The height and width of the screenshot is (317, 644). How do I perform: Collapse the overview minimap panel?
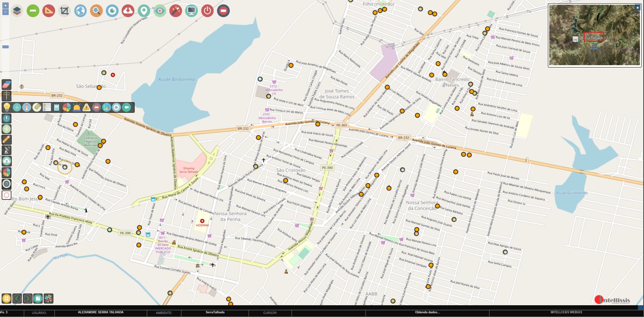click(x=637, y=7)
